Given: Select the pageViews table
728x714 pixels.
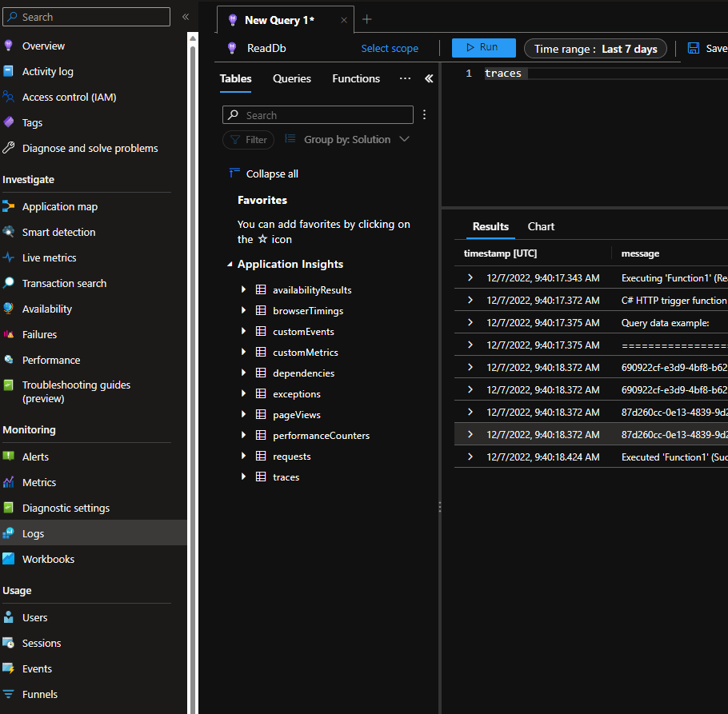Looking at the screenshot, I should coord(297,414).
